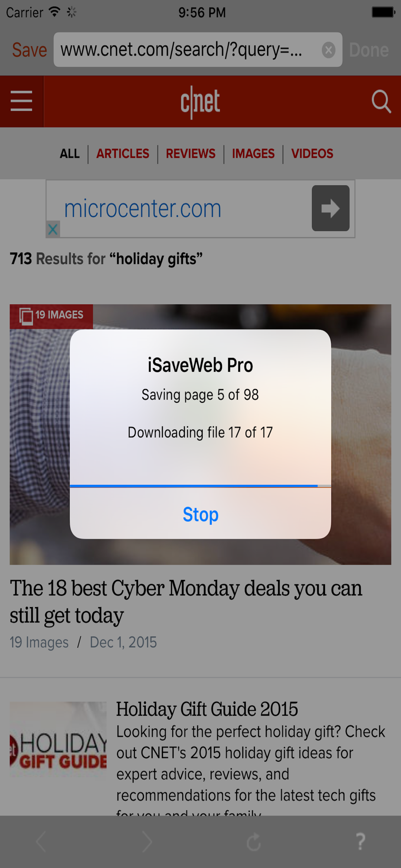Stop the saving process
The image size is (401, 868).
coord(200,514)
